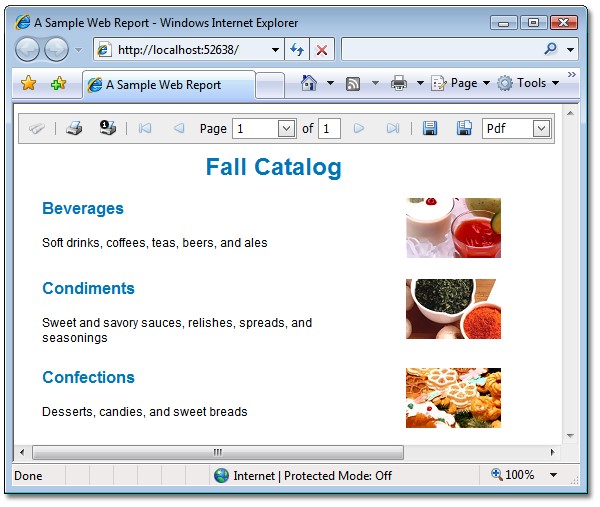
Task: Refresh the page with address bar button
Action: pos(297,49)
